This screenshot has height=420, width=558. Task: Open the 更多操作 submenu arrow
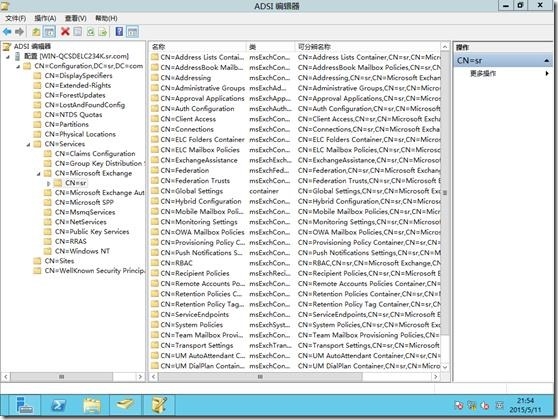(547, 74)
